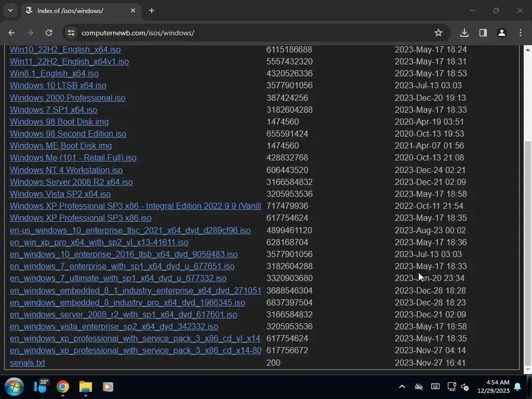This screenshot has height=399, width=532.
Task: Open the serials.txt file link
Action: coord(28,363)
